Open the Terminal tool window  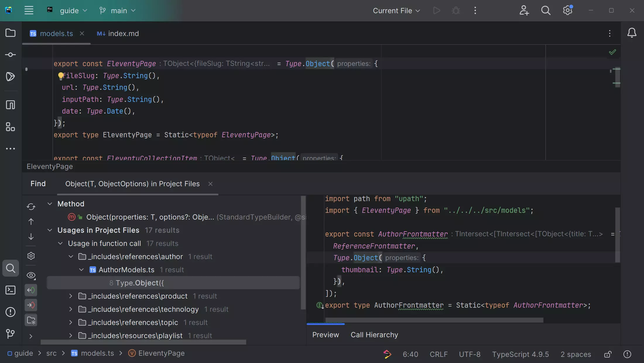[11, 290]
